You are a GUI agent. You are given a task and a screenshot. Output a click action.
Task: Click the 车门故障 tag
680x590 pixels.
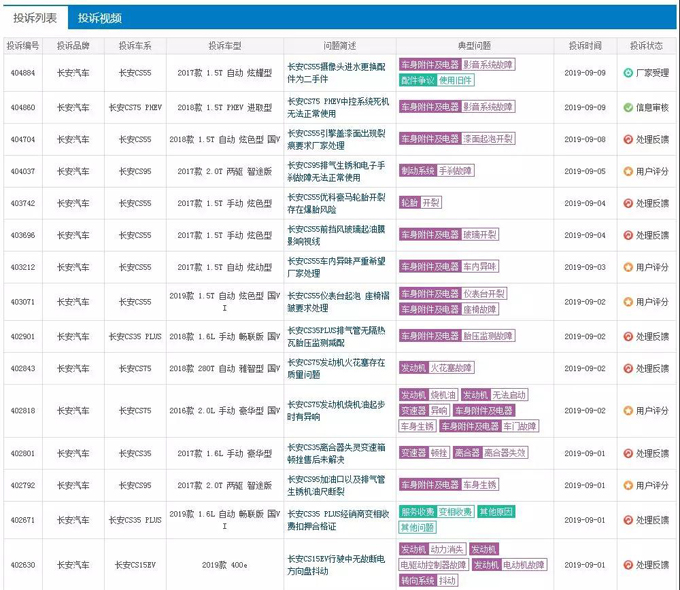(x=520, y=426)
